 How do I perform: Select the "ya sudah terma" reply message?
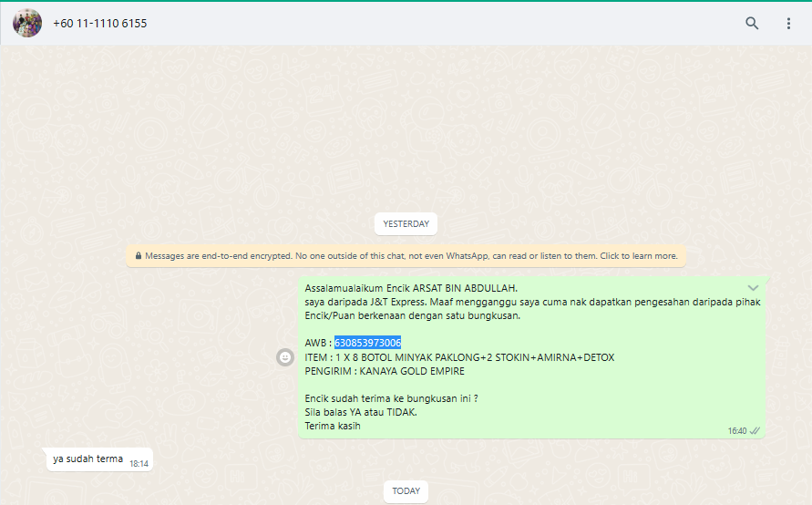87,459
